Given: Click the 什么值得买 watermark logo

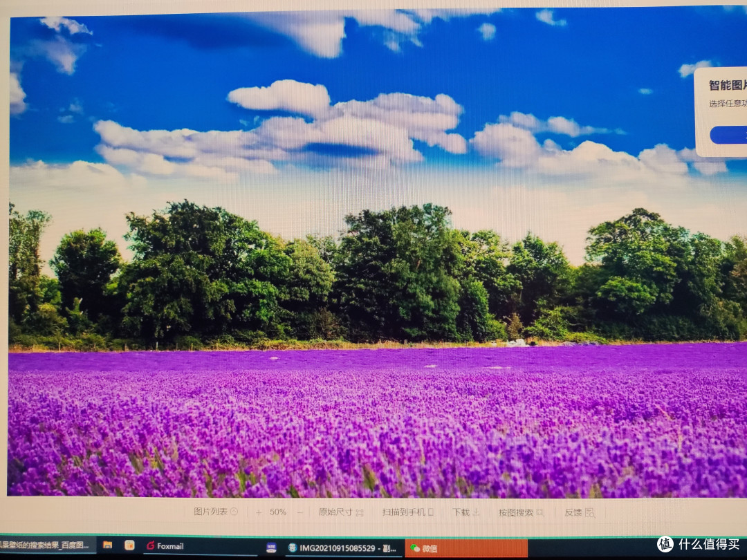Looking at the screenshot, I should [x=700, y=545].
